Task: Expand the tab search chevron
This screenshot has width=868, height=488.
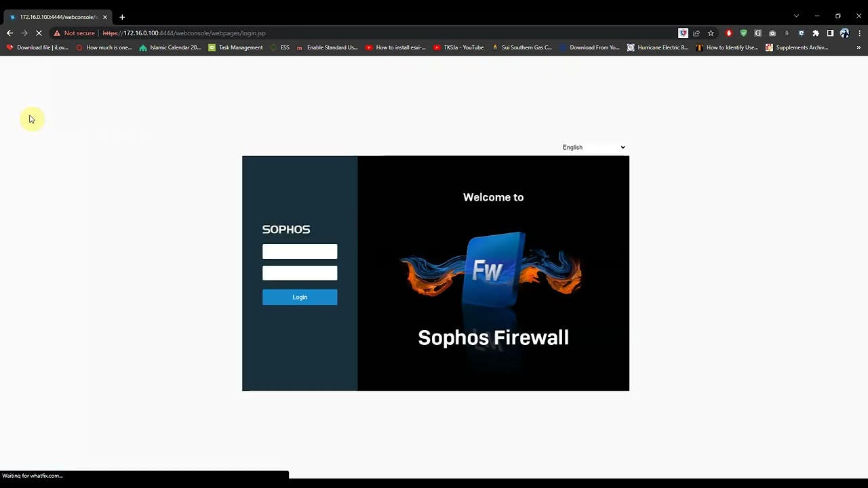Action: coord(796,16)
